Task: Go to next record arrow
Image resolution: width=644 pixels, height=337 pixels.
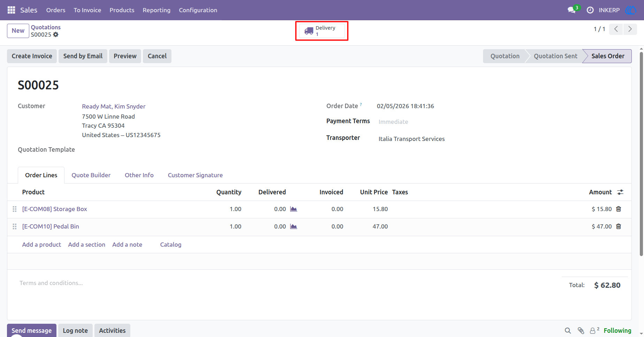Action: [630, 29]
